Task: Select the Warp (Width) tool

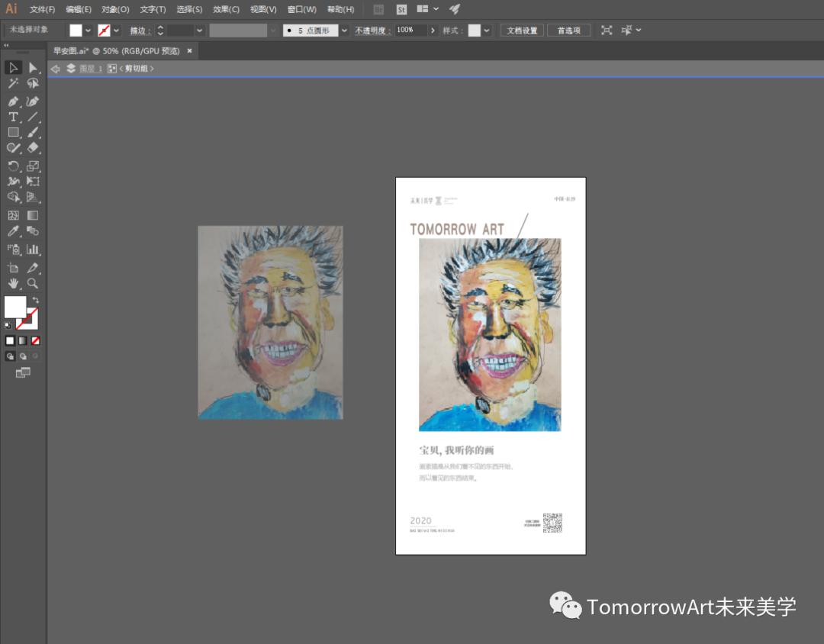Action: (x=13, y=182)
